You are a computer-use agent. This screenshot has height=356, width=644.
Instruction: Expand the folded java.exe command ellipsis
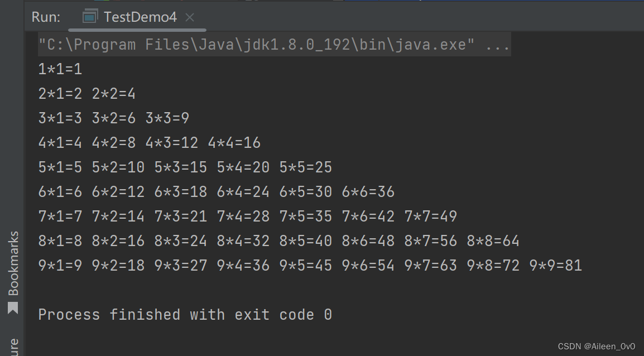(497, 44)
